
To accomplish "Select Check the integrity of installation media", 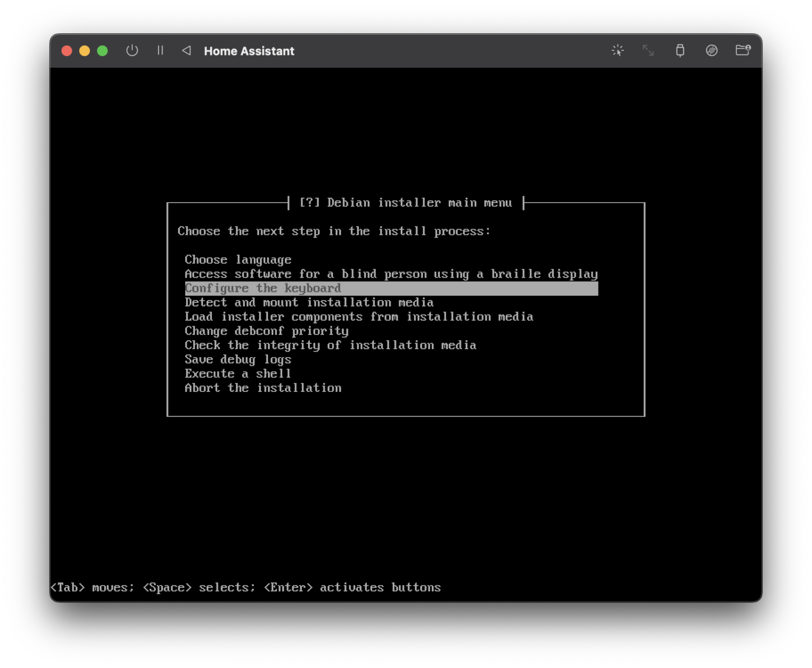I will pos(330,345).
